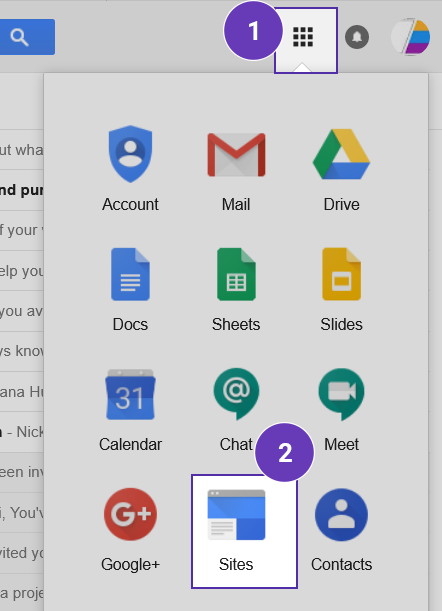Image resolution: width=442 pixels, height=611 pixels.
Task: Launch Google Docs
Action: coord(130,290)
